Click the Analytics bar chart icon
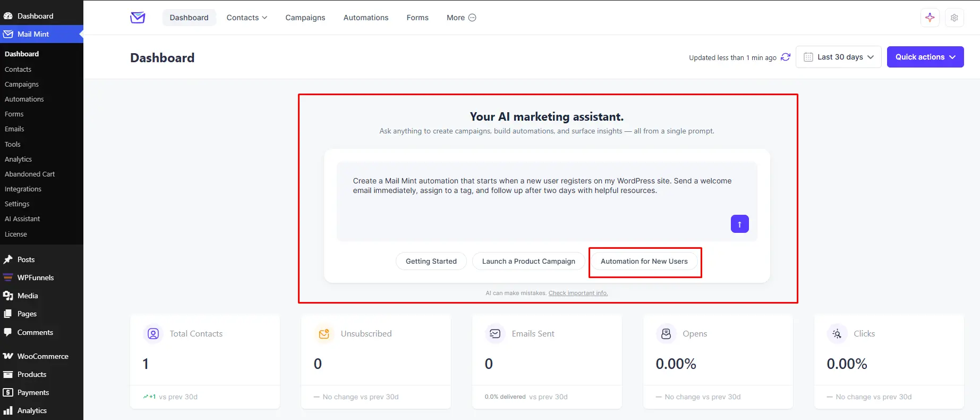This screenshot has height=420, width=980. click(8, 410)
